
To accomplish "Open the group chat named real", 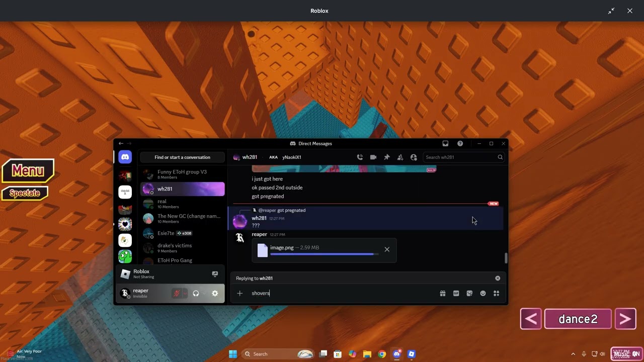I will tap(182, 204).
